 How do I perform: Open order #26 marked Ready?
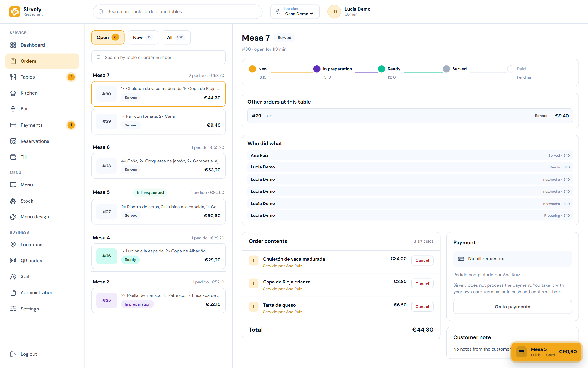pos(158,256)
